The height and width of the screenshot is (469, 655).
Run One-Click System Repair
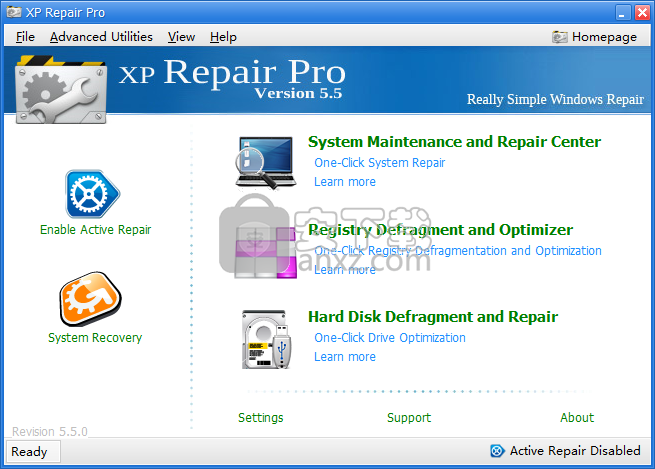pos(379,162)
